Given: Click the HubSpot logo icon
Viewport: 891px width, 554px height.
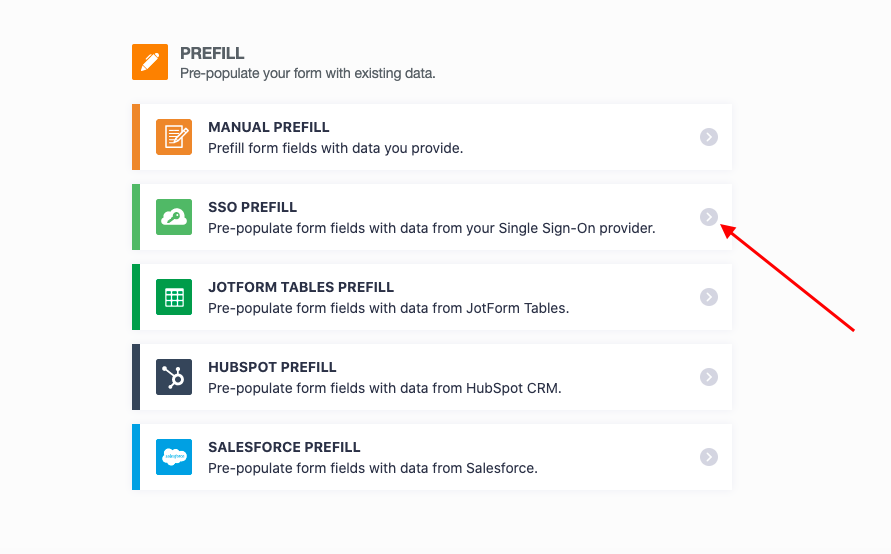Looking at the screenshot, I should pyautogui.click(x=174, y=377).
